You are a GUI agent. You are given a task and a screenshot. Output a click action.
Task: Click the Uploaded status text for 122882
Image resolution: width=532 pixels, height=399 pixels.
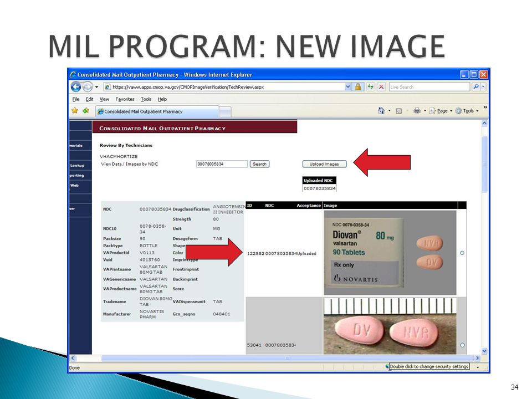(x=306, y=253)
